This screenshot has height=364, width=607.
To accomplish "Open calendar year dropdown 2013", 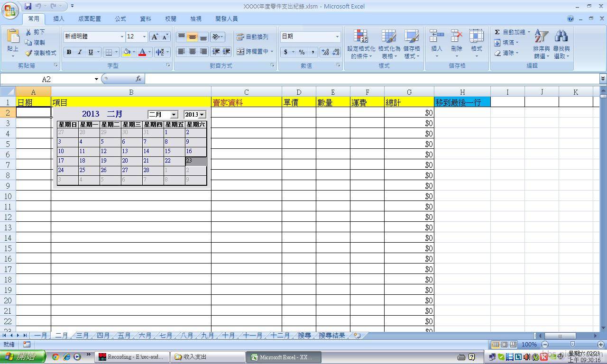I will pos(202,115).
